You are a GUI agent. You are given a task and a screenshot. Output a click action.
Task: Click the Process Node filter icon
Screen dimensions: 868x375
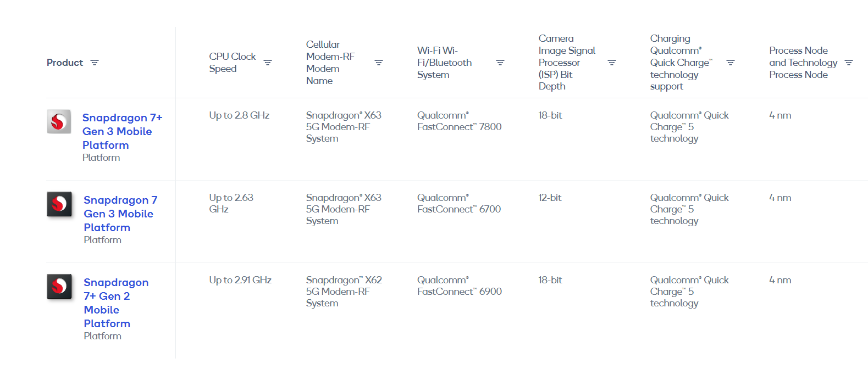[x=849, y=63]
